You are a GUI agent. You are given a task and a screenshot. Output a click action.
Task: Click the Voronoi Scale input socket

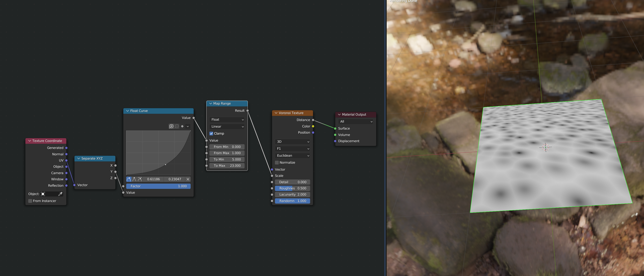272,175
